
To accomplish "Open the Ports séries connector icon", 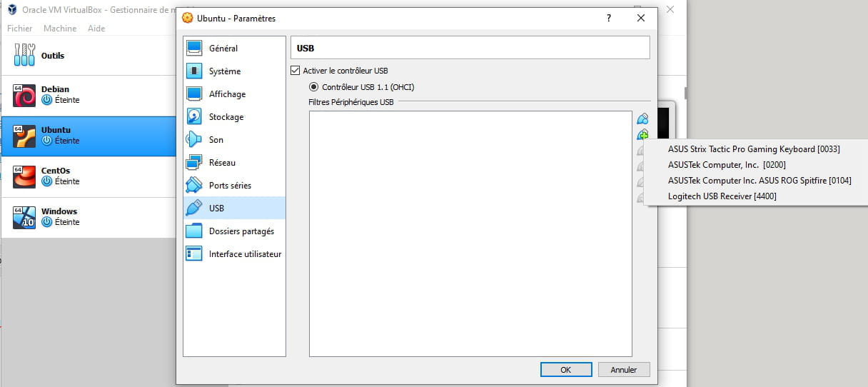I will pyautogui.click(x=194, y=186).
